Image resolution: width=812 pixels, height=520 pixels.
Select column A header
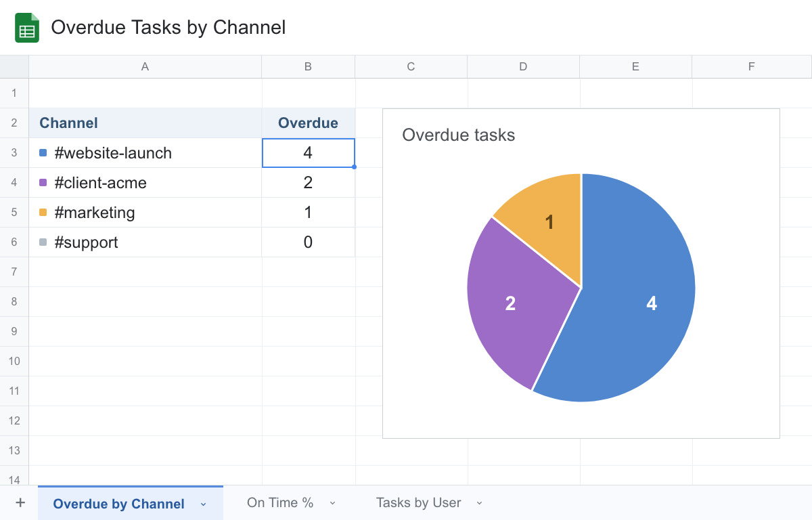145,66
